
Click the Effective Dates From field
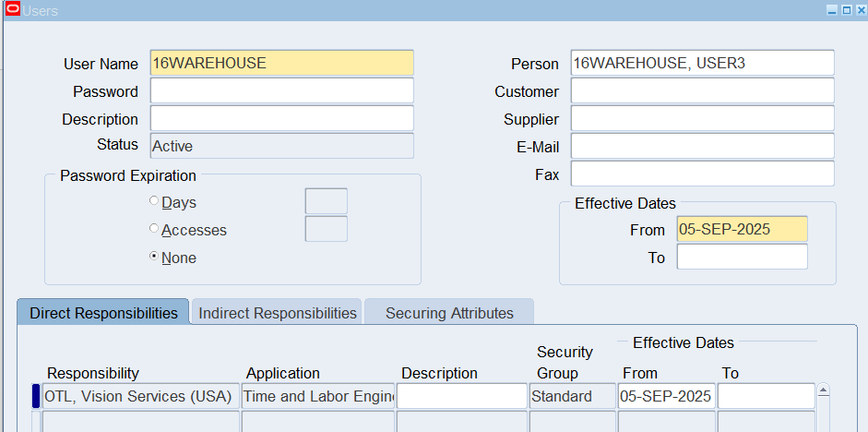742,230
